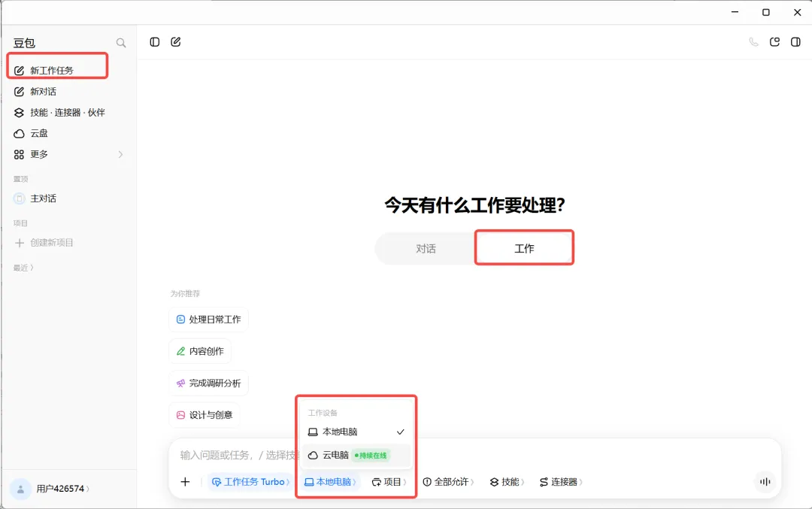Minimize the 豆包 window
This screenshot has height=509, width=812.
pos(735,12)
